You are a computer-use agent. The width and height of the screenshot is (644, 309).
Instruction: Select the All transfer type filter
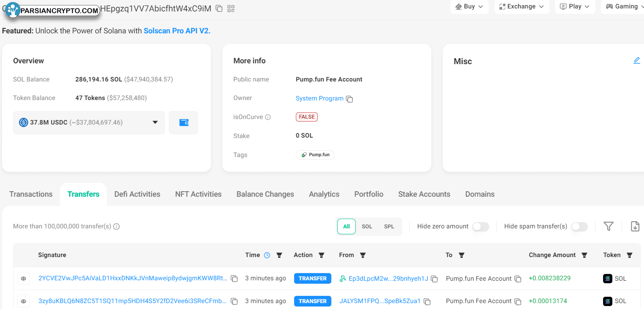point(346,226)
